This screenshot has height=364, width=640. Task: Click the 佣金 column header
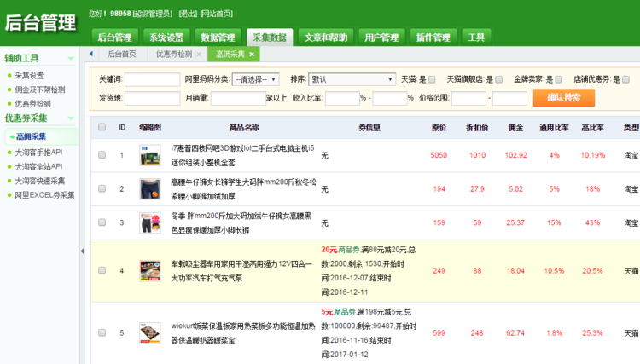pyautogui.click(x=515, y=128)
